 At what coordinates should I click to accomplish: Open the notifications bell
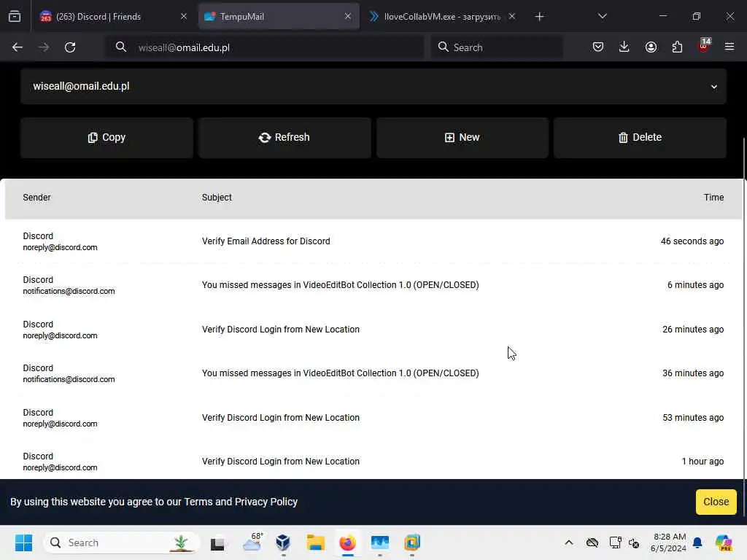click(697, 542)
